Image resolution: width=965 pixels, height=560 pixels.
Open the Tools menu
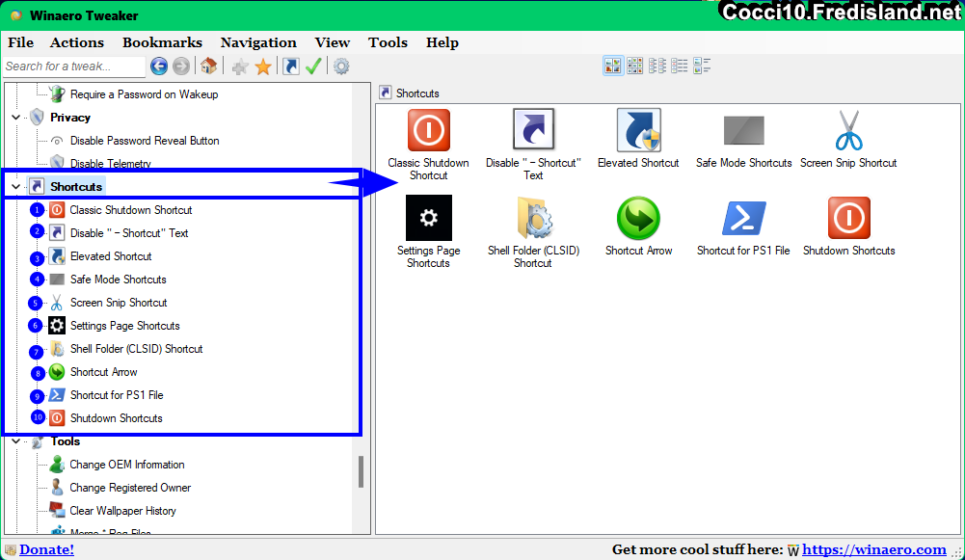pos(388,42)
